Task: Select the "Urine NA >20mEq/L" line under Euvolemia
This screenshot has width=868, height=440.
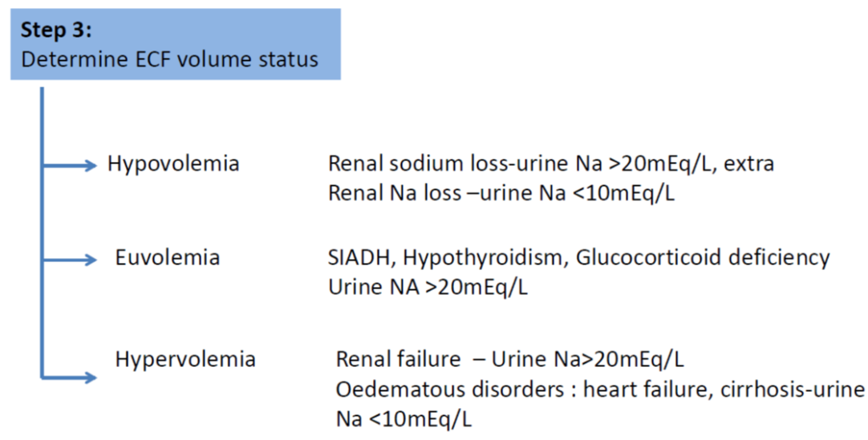Action: (428, 287)
